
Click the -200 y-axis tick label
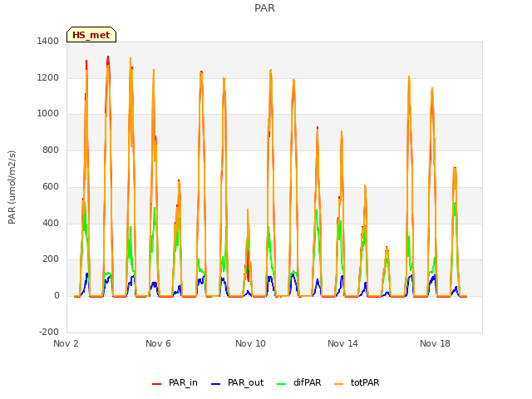coord(49,332)
